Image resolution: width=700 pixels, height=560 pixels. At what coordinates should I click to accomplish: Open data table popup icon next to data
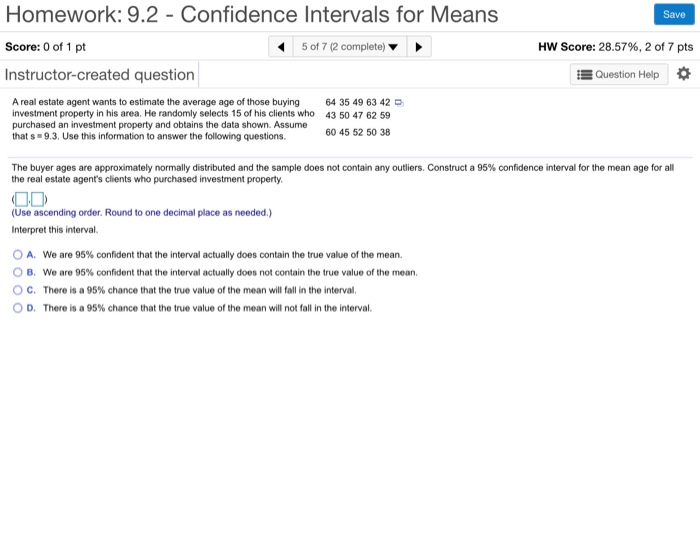coord(400,103)
